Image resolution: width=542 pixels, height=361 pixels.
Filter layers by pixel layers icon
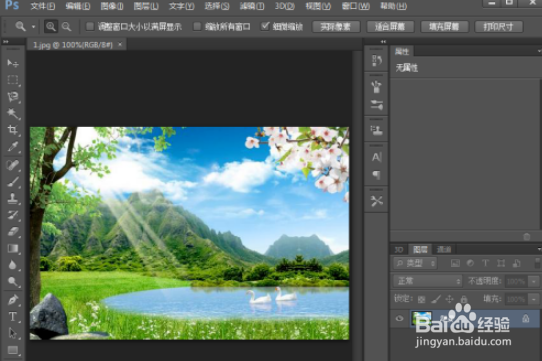455,263
